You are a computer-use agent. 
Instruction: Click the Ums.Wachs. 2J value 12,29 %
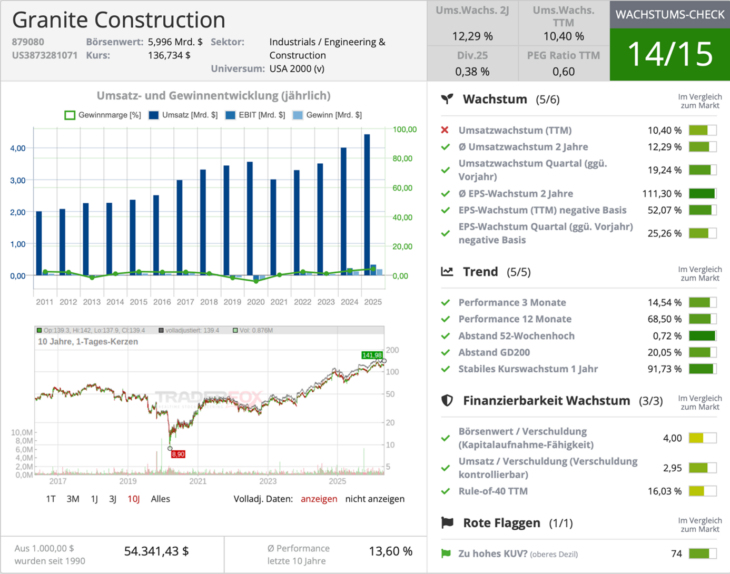[x=473, y=36]
